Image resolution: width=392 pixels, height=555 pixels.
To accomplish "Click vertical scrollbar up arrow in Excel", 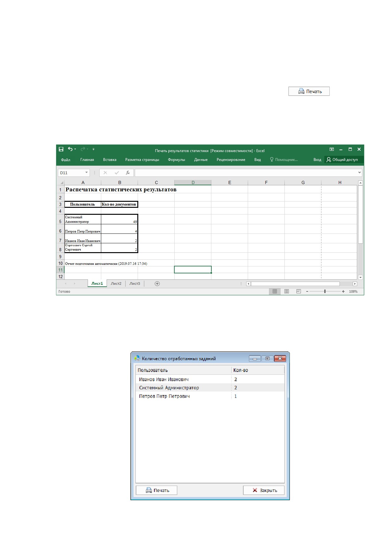I will point(360,183).
